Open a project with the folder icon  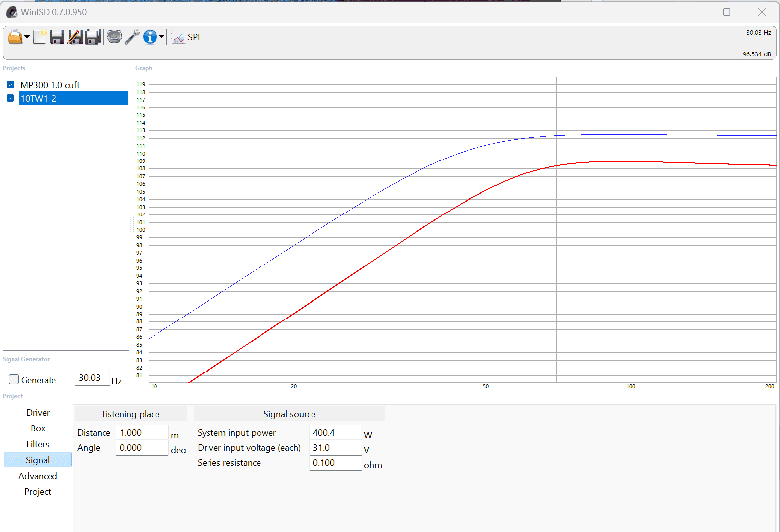(15, 37)
